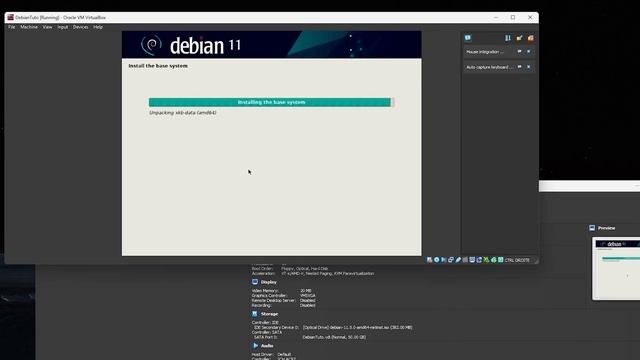
Task: Click the DebianTuto.vdi SATA disk entry
Action: coord(334,337)
